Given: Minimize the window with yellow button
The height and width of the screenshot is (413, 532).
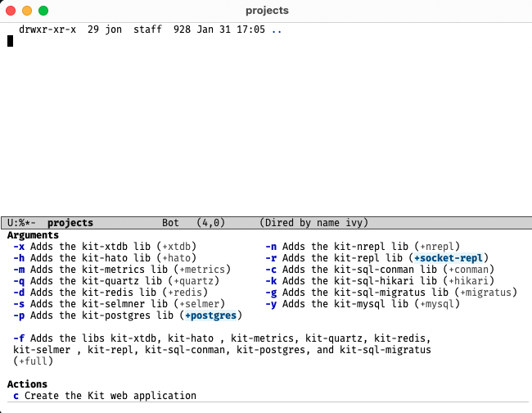Looking at the screenshot, I should 27,11.
